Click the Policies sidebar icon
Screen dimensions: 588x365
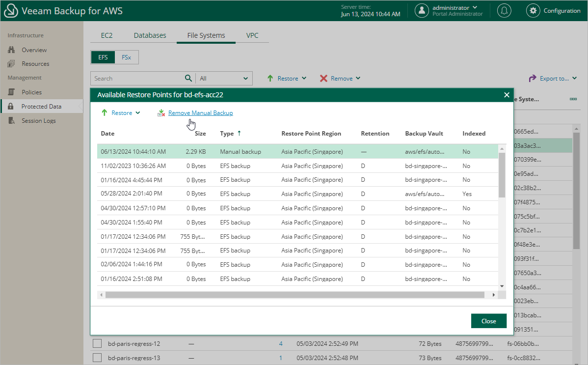[x=12, y=92]
